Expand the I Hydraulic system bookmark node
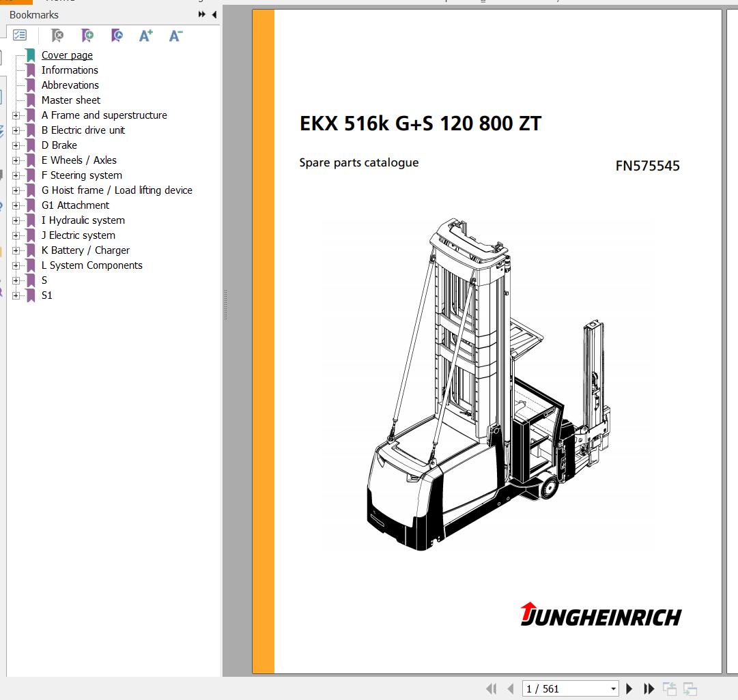The height and width of the screenshot is (700, 738). click(x=16, y=220)
